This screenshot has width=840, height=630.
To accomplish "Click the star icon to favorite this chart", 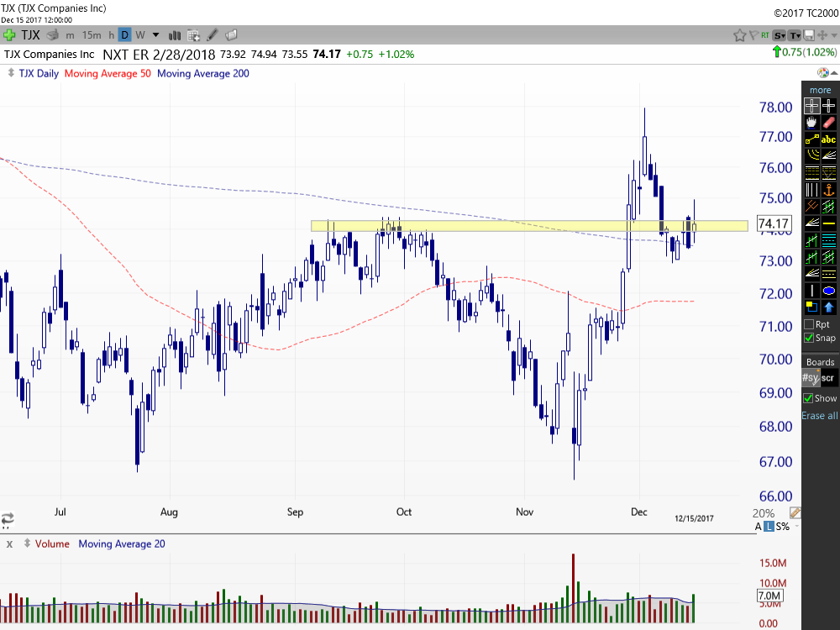I will point(739,36).
